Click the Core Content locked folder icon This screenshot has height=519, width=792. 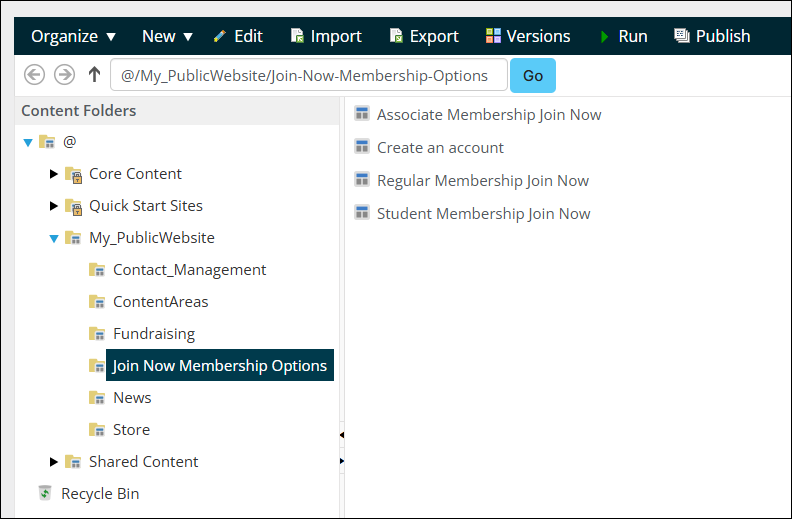click(x=73, y=174)
